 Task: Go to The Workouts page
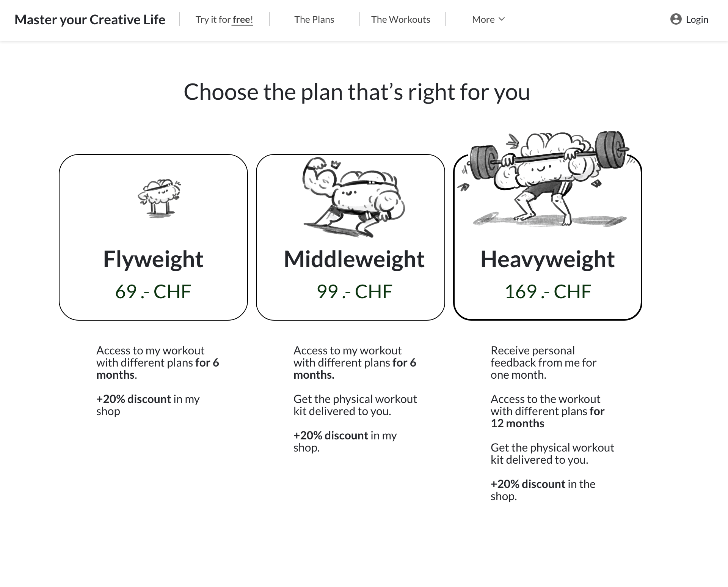[x=400, y=19]
